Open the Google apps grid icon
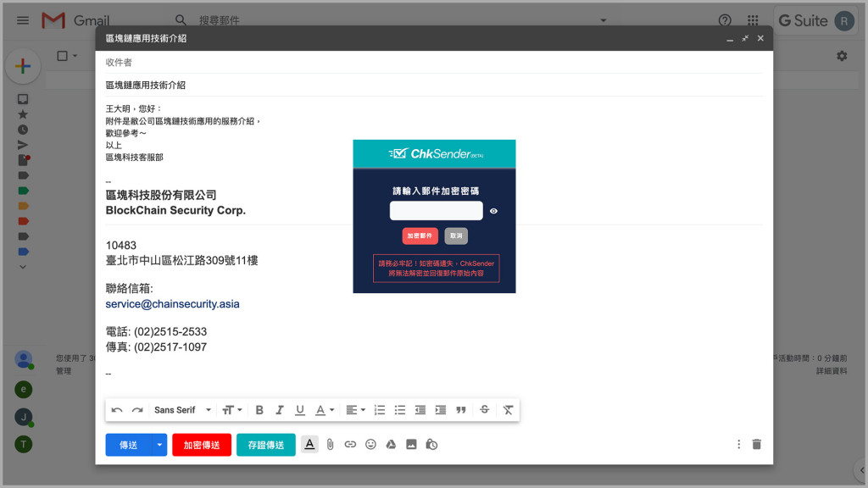Image resolution: width=868 pixels, height=488 pixels. [x=753, y=20]
